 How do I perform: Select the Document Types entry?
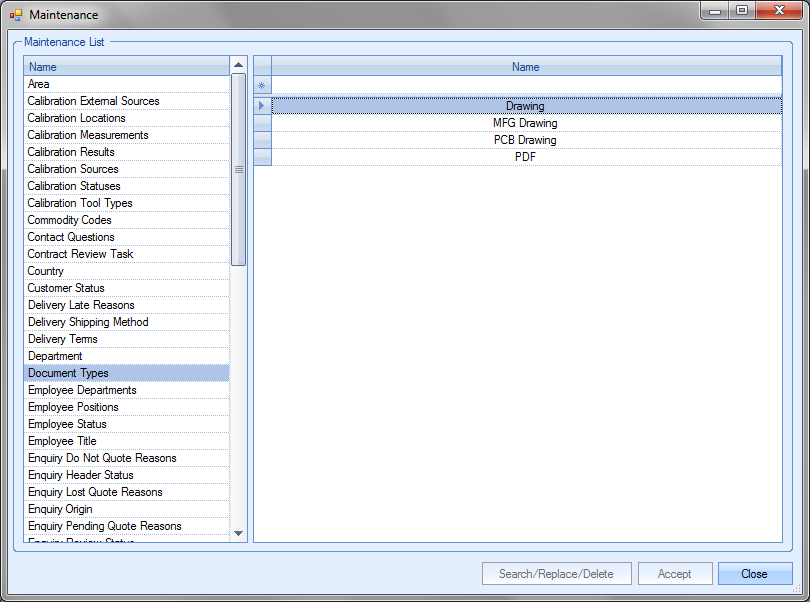[68, 373]
